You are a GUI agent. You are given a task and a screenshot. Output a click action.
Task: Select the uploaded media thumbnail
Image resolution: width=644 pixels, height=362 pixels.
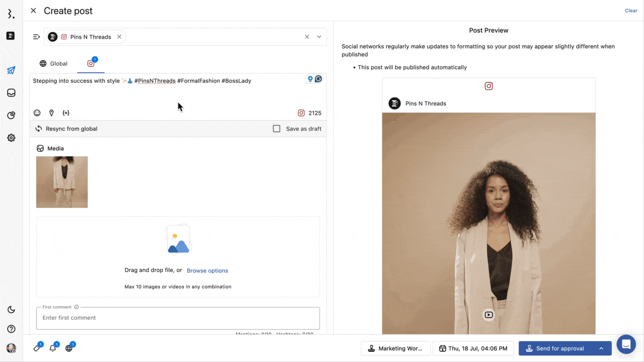pyautogui.click(x=62, y=182)
